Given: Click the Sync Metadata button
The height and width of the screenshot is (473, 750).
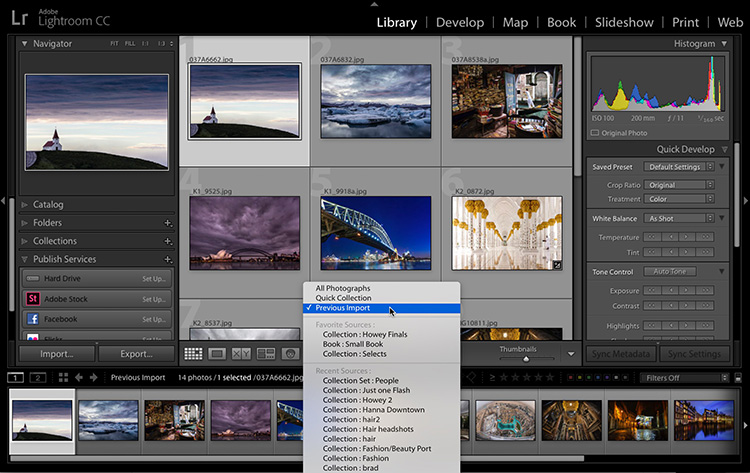Looking at the screenshot, I should pyautogui.click(x=621, y=354).
